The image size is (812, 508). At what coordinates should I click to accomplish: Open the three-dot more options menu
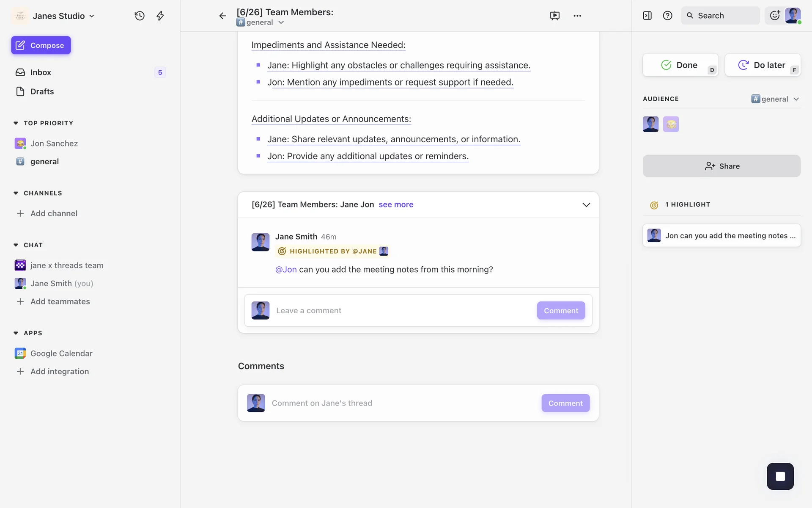tap(577, 16)
